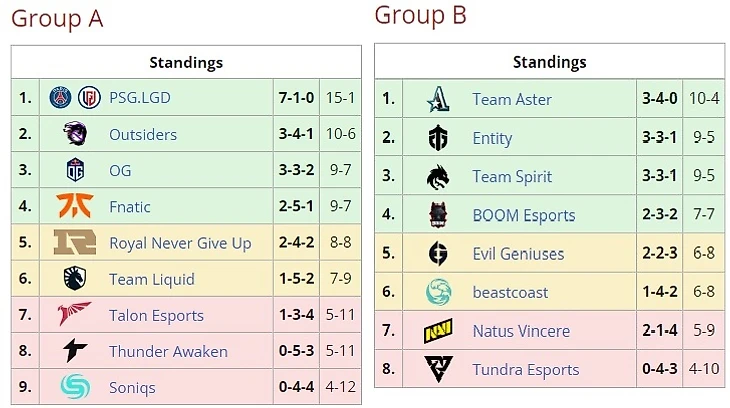Click the Group B heading
Image resolution: width=730 pixels, height=408 pixels.
point(420,15)
